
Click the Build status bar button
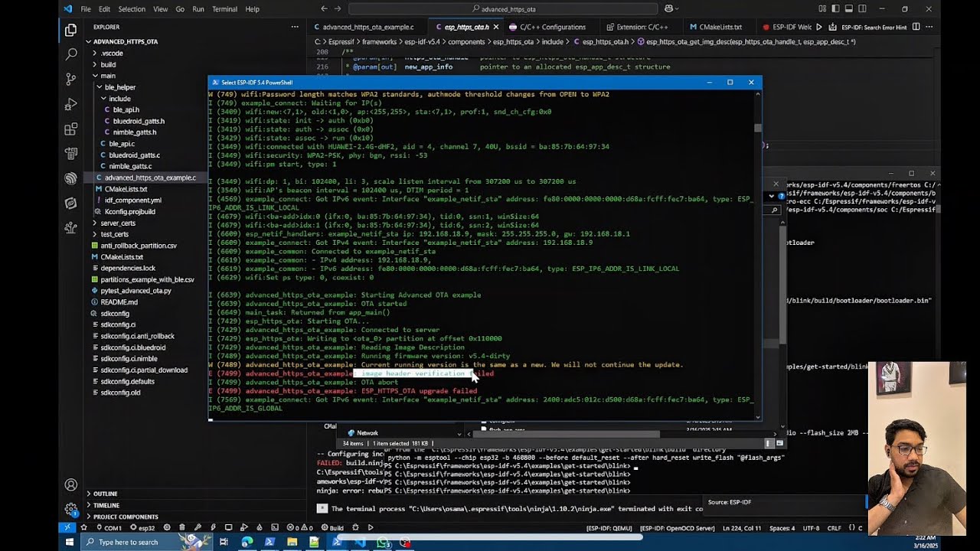tap(332, 528)
